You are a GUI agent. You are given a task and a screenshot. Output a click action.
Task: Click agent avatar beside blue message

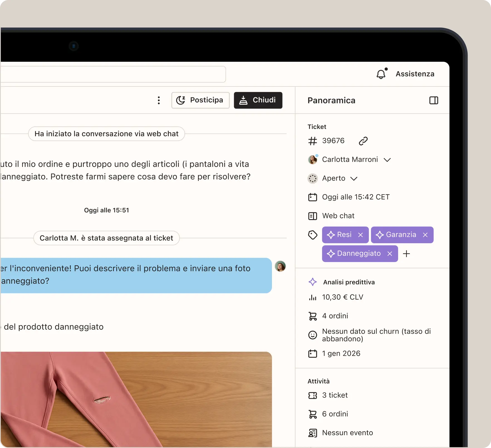[280, 266]
